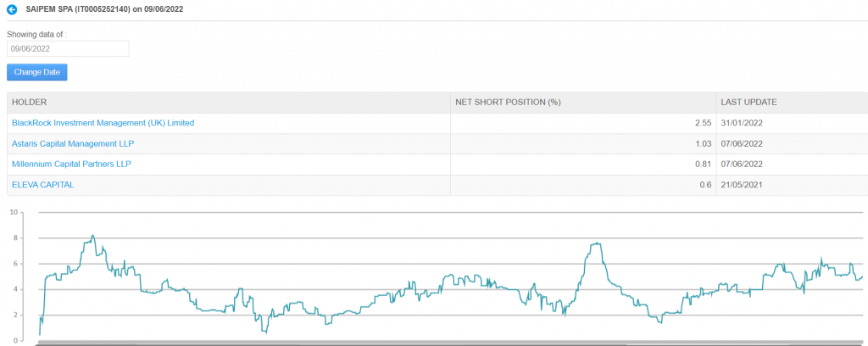Click the chart y-axis label 8
Image resolution: width=868 pixels, height=346 pixels.
tap(16, 238)
